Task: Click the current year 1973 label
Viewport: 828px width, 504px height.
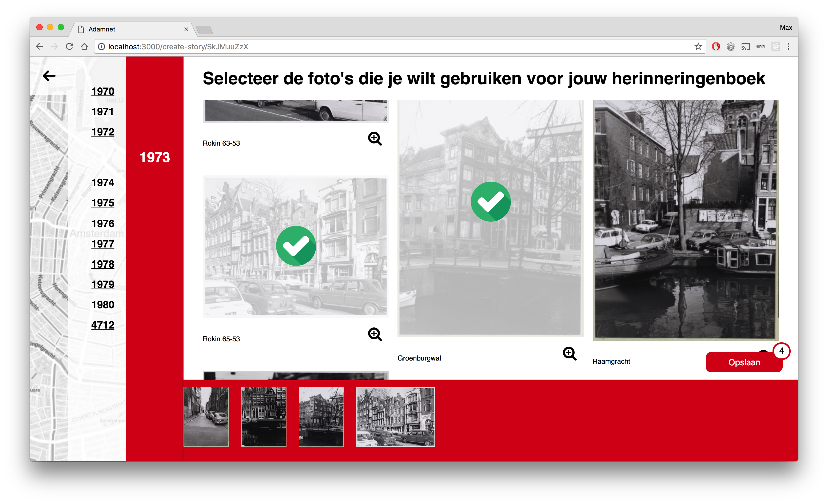Action: [154, 157]
